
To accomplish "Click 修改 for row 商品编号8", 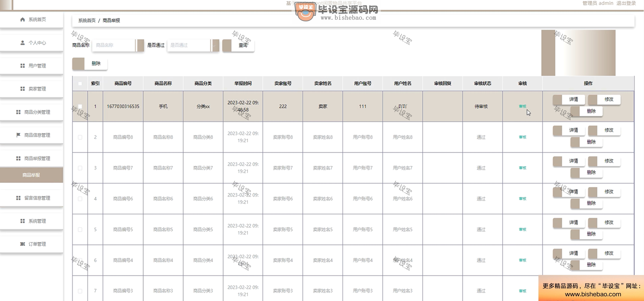I will [x=604, y=130].
